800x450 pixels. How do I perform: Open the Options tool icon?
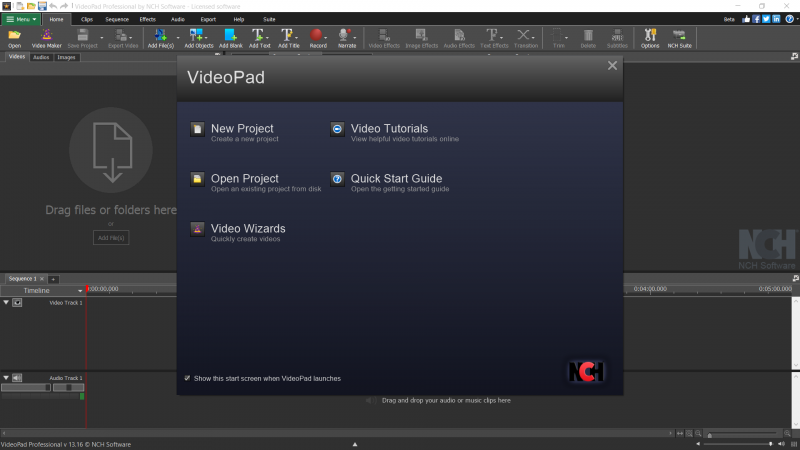click(x=650, y=37)
